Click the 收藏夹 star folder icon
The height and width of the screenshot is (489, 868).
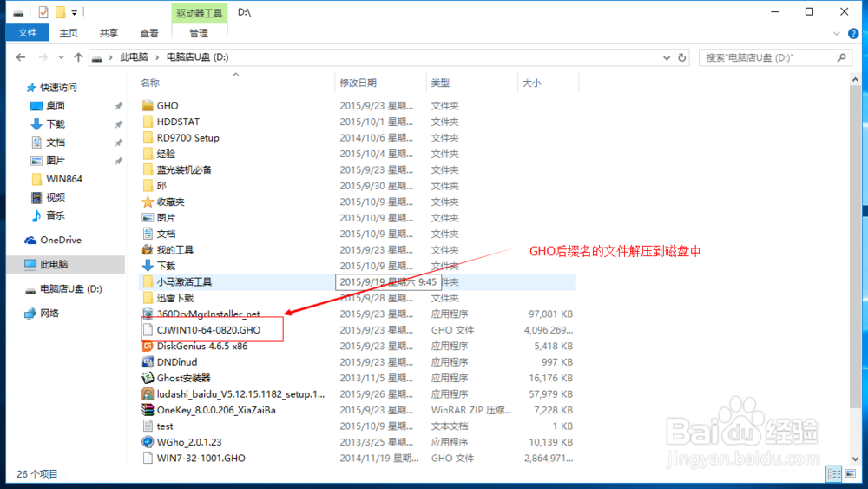coord(148,202)
